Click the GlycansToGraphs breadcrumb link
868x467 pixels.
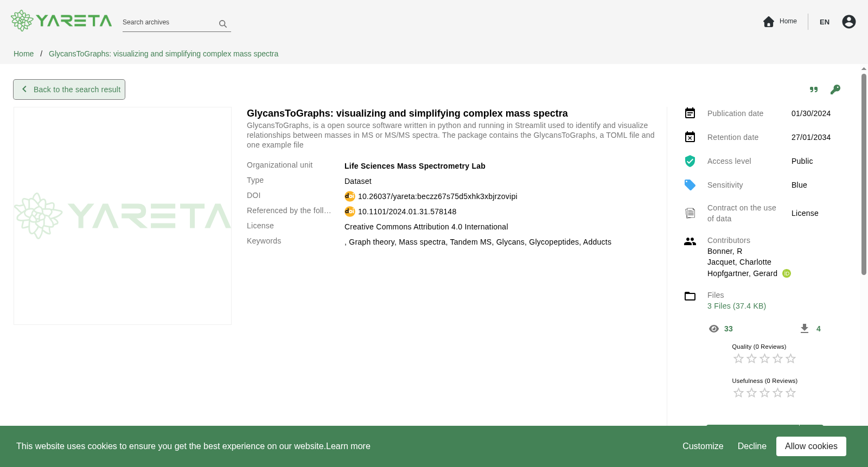coord(163,54)
